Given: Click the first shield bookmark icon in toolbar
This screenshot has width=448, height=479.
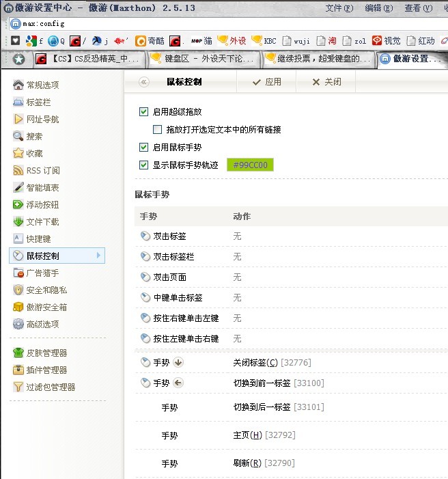Looking at the screenshot, I should coord(15,40).
